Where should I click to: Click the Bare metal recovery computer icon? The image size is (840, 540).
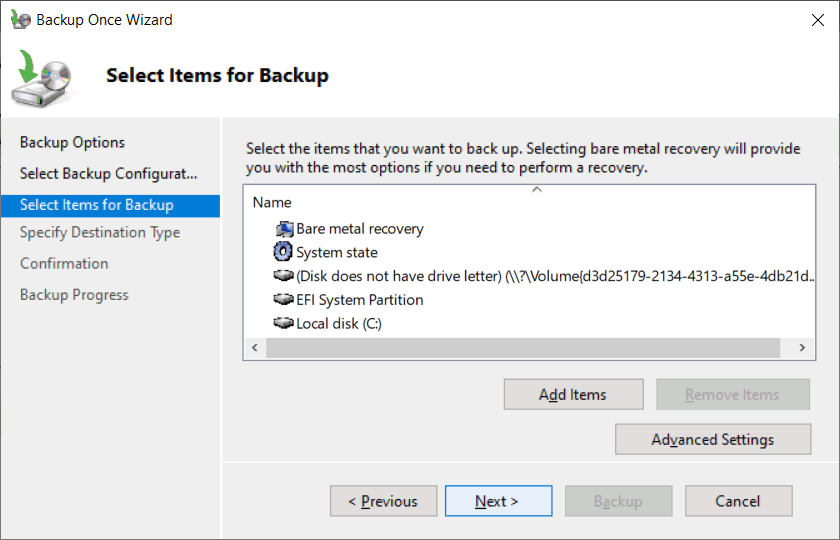click(284, 229)
